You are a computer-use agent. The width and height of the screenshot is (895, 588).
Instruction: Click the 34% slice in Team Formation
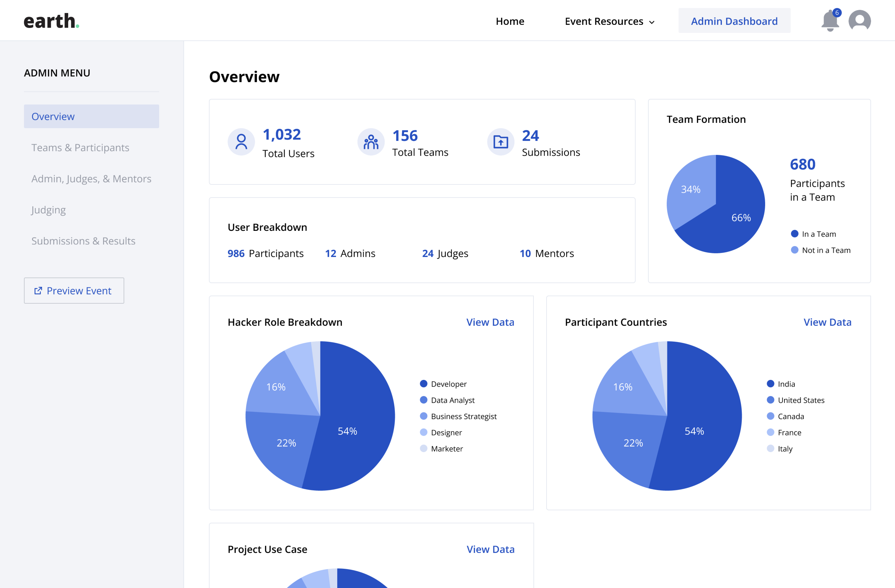tap(691, 189)
